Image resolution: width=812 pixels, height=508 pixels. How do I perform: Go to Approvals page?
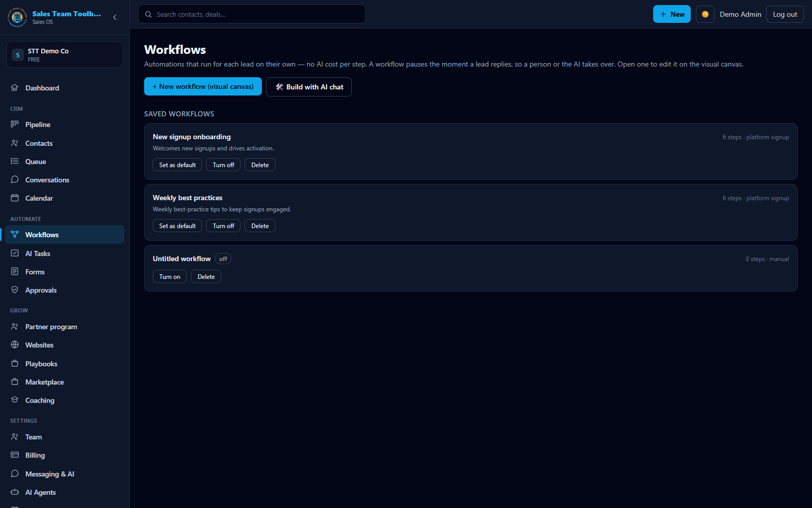pyautogui.click(x=64, y=290)
